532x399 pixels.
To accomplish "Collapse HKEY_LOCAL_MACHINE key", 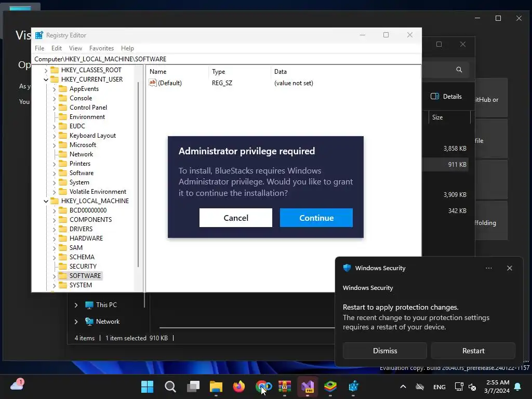I will pyautogui.click(x=46, y=201).
